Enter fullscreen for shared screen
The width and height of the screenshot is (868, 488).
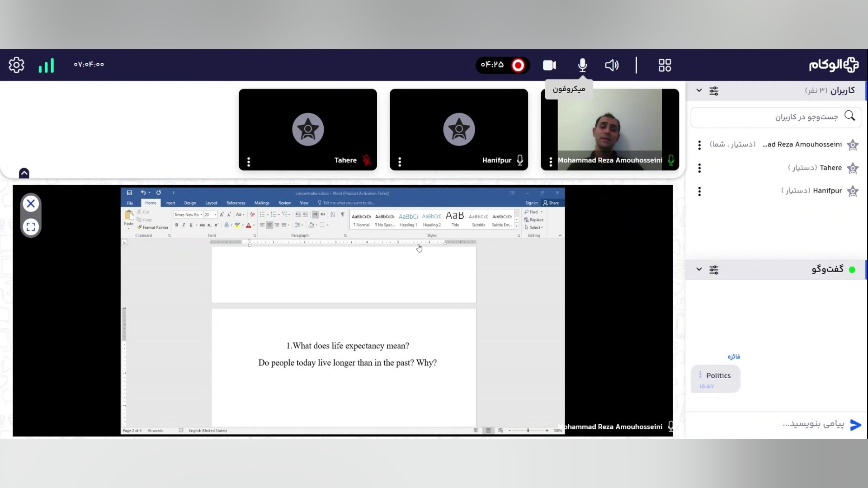[x=31, y=227]
